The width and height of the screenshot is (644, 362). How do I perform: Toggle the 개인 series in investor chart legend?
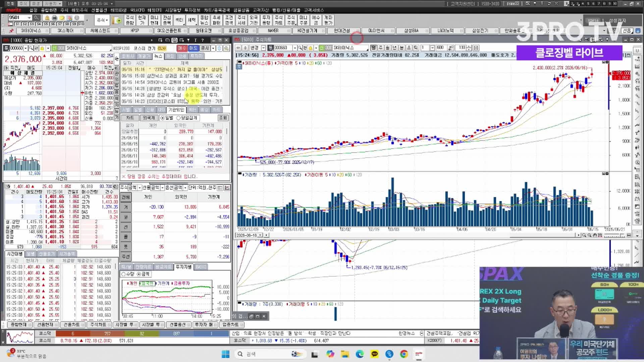(x=132, y=283)
